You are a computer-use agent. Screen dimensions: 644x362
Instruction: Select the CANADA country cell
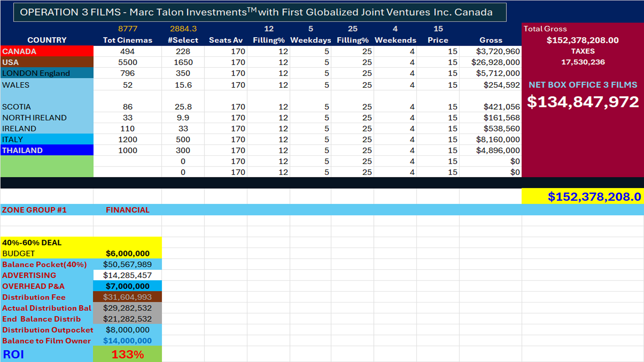[47, 51]
